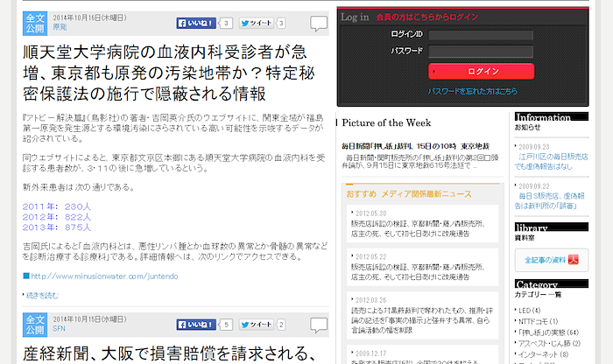Open the インターネット (8) category
The image size is (613, 364).
[543, 354]
